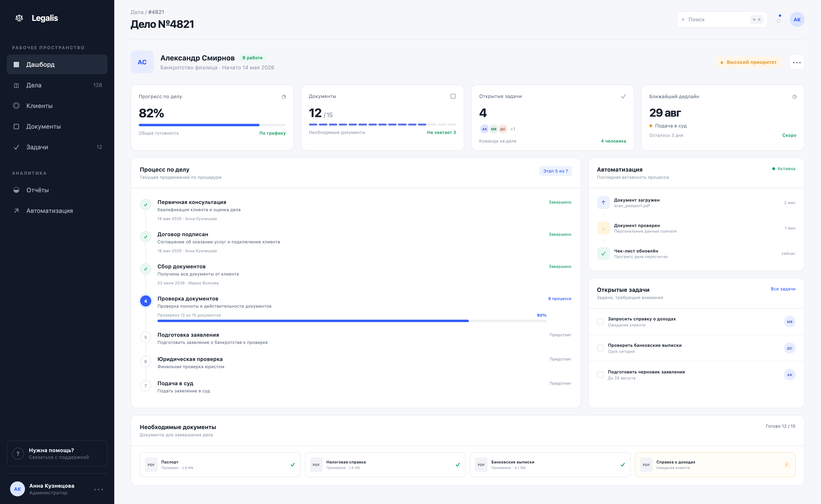Click the Этап 5 из 7 badge
Image resolution: width=821 pixels, height=504 pixels.
coord(555,171)
